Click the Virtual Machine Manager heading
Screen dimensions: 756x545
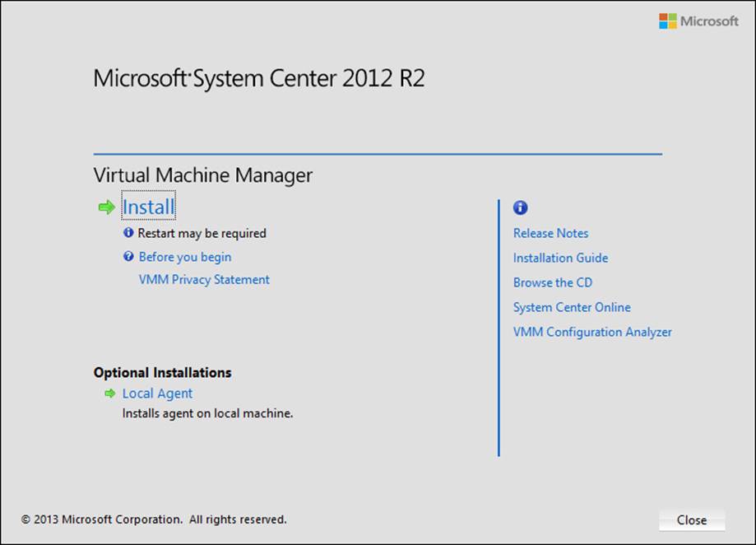click(x=203, y=175)
